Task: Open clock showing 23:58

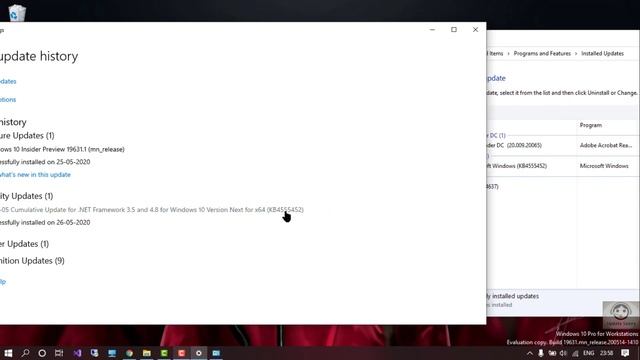Action: pyautogui.click(x=607, y=353)
